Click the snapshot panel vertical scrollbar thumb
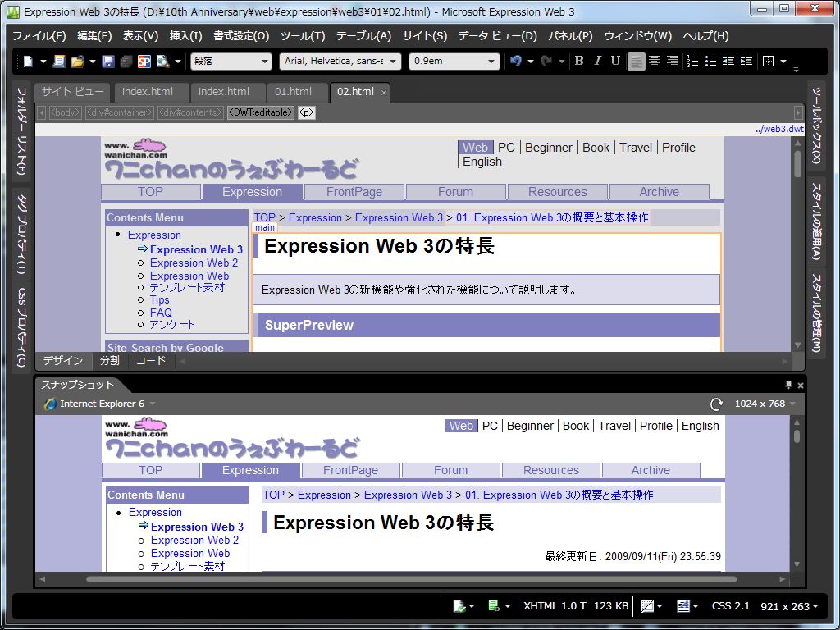 click(x=797, y=436)
